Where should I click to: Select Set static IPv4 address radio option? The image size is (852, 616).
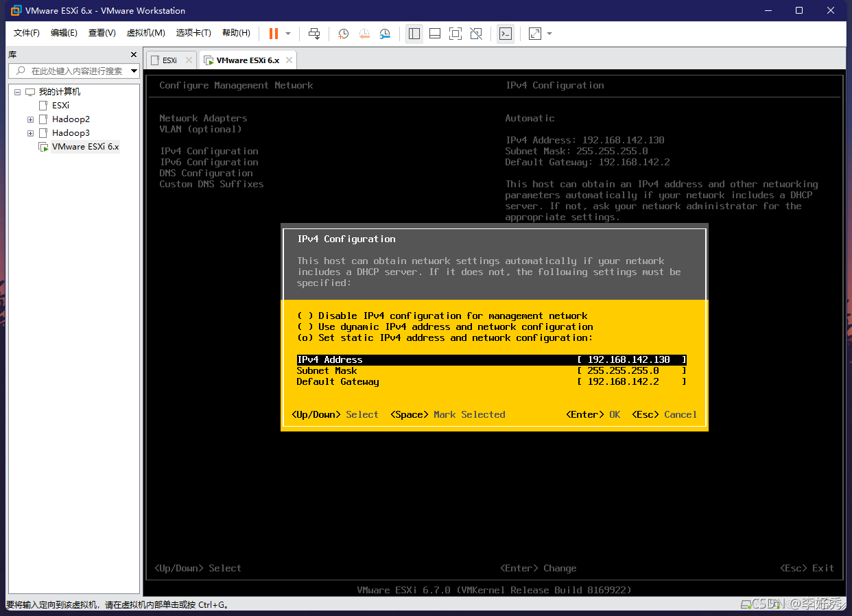(x=445, y=337)
